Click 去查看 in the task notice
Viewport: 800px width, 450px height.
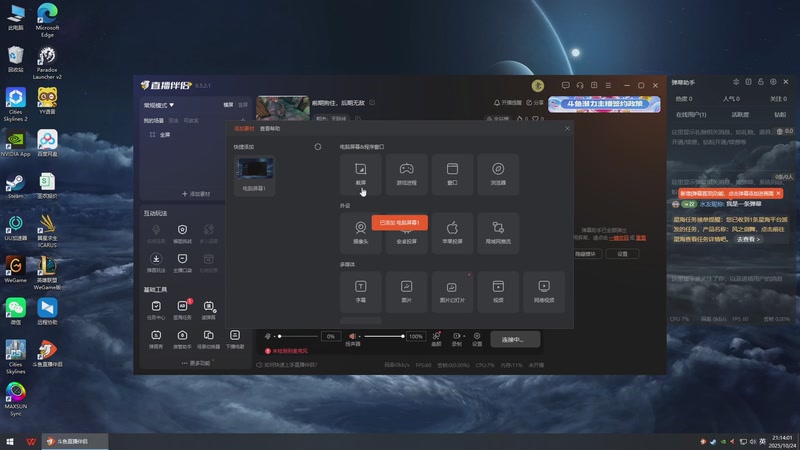point(748,239)
